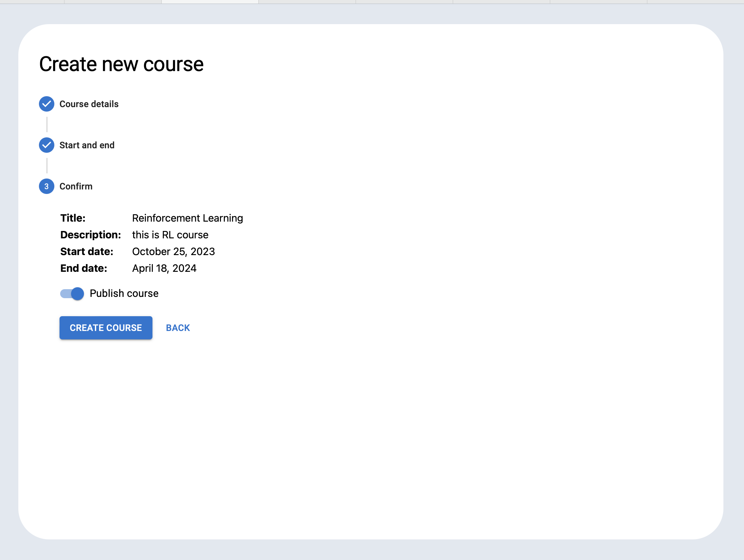This screenshot has width=744, height=560.
Task: Go back with the BACK button
Action: click(x=178, y=328)
